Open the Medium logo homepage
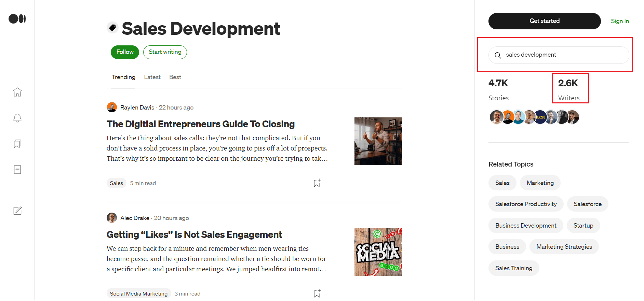Viewport: 644px width, 301px height. pyautogui.click(x=17, y=19)
